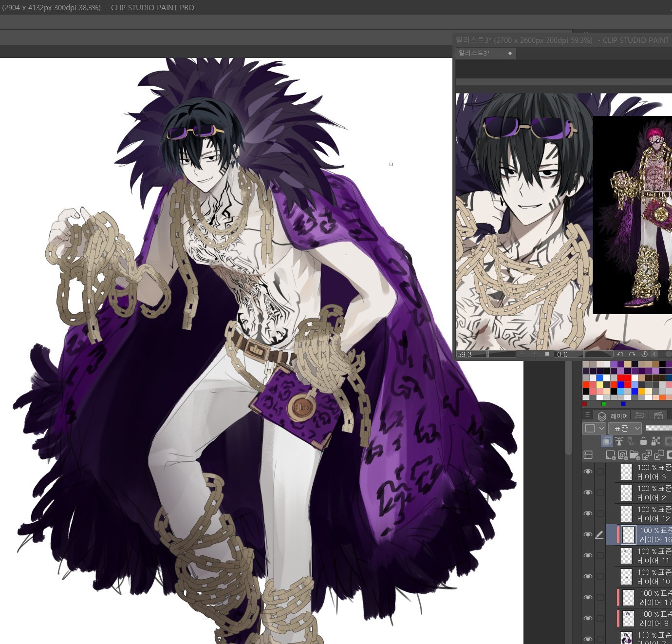Select the 레이어 10 thumbnail
Image resolution: width=672 pixels, height=644 pixels.
pos(626,576)
